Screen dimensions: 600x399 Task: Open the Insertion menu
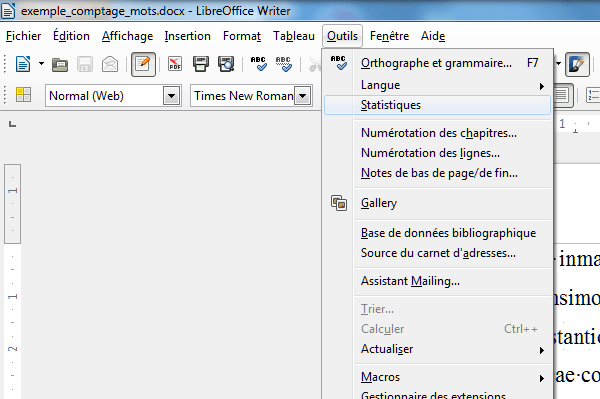pyautogui.click(x=188, y=36)
